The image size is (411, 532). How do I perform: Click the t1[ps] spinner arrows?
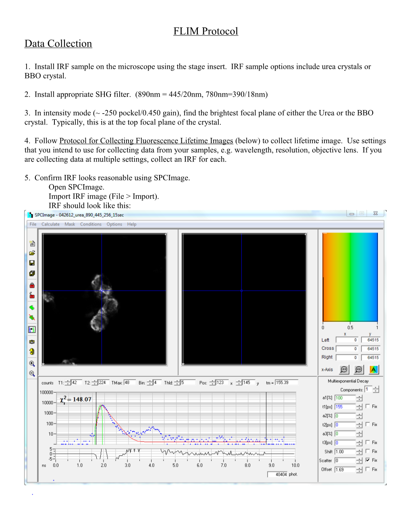point(359,407)
